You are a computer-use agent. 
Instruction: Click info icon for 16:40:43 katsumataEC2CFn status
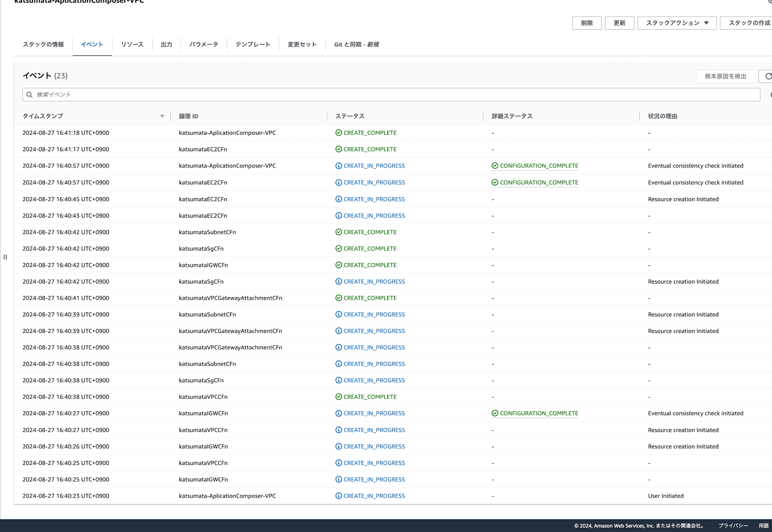[339, 215]
